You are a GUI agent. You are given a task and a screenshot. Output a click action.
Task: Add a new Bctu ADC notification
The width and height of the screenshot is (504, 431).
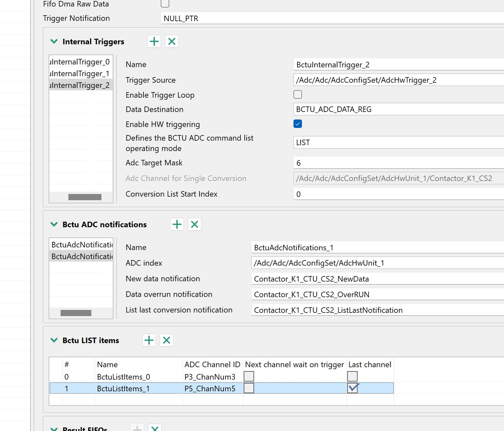pos(177,224)
